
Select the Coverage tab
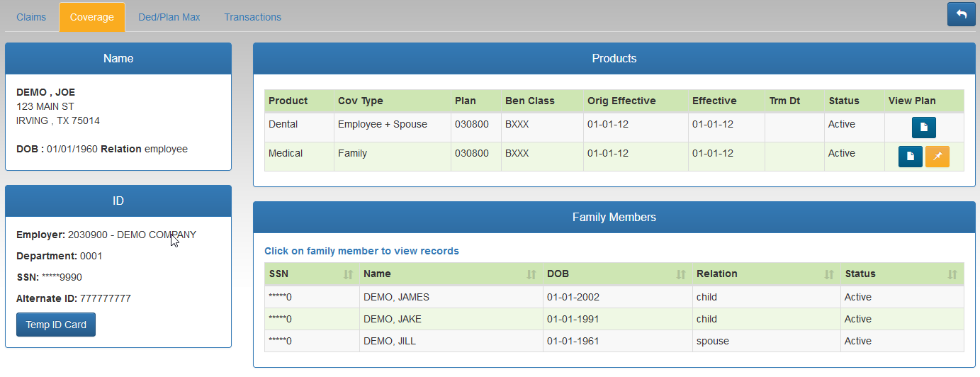click(92, 17)
